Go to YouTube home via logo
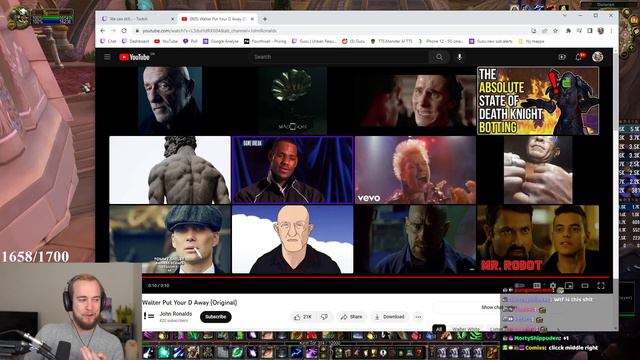The height and width of the screenshot is (360, 640). click(134, 57)
